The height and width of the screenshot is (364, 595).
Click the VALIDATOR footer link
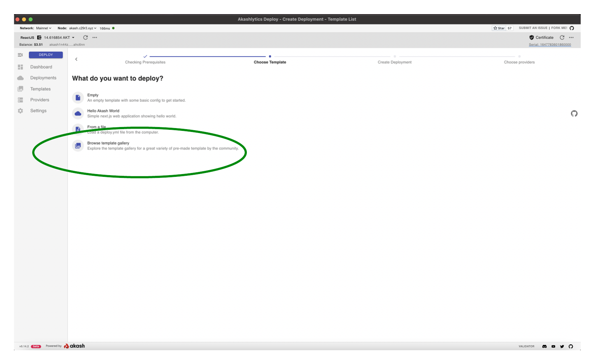point(526,346)
